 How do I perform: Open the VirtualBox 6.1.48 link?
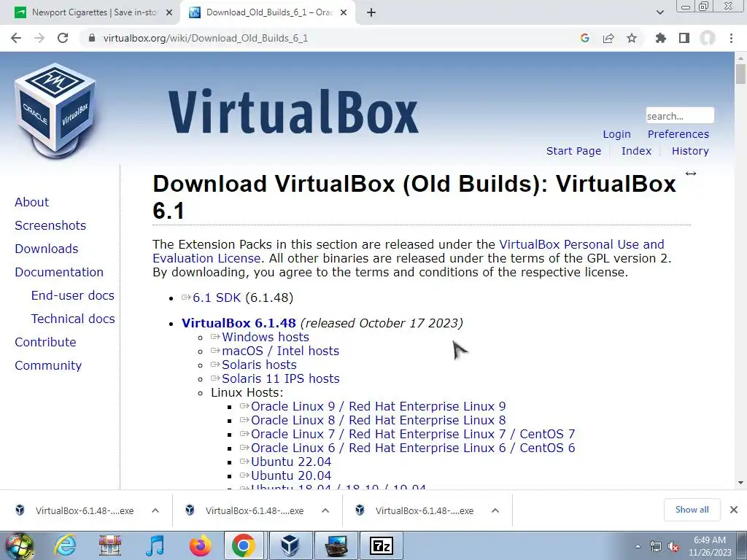pos(239,323)
